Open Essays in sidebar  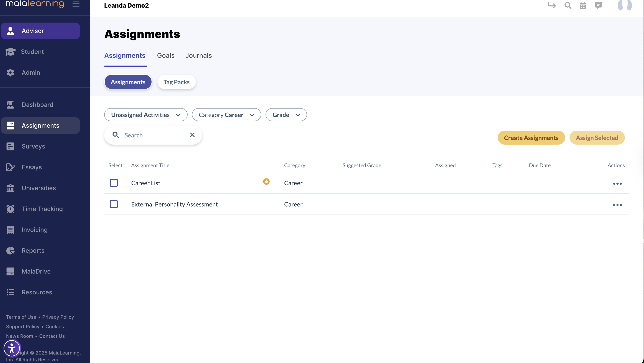pos(41,167)
